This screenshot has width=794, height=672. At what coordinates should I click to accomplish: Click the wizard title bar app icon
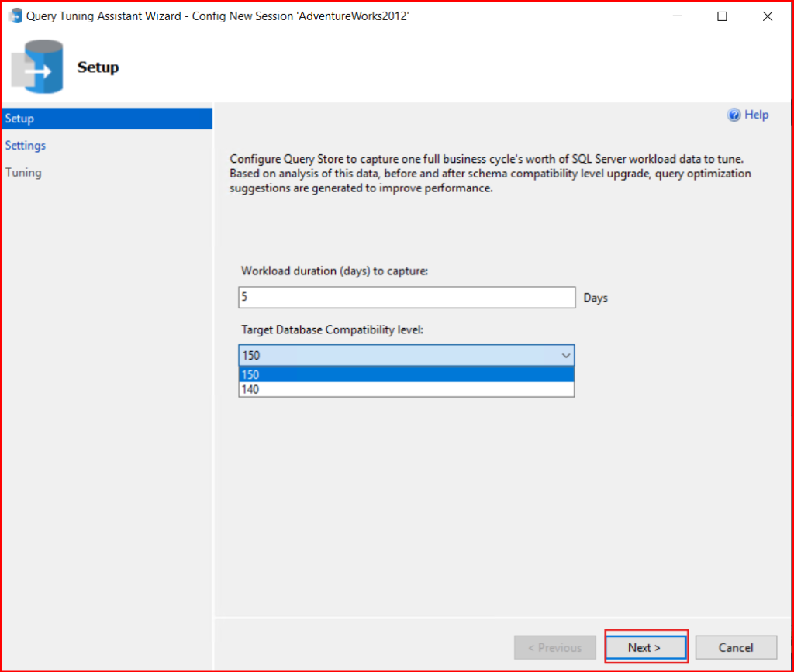coord(16,16)
